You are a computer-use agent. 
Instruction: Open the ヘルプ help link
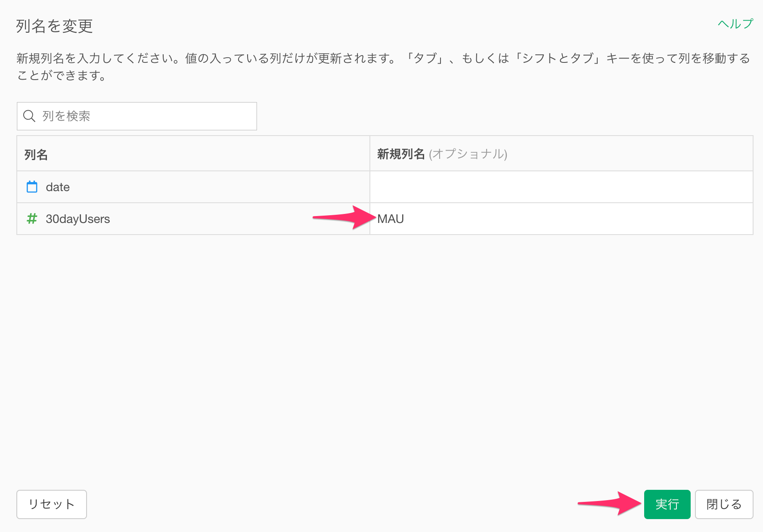(735, 24)
